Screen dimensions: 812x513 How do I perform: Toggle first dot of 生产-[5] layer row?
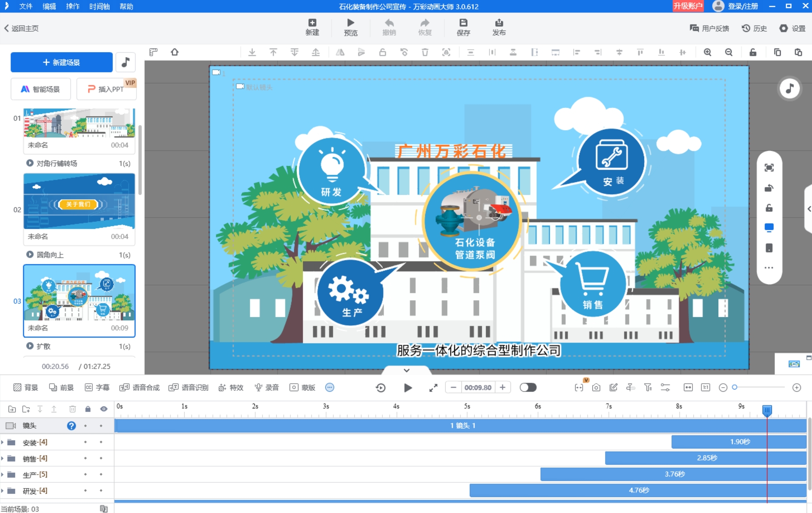tap(85, 474)
